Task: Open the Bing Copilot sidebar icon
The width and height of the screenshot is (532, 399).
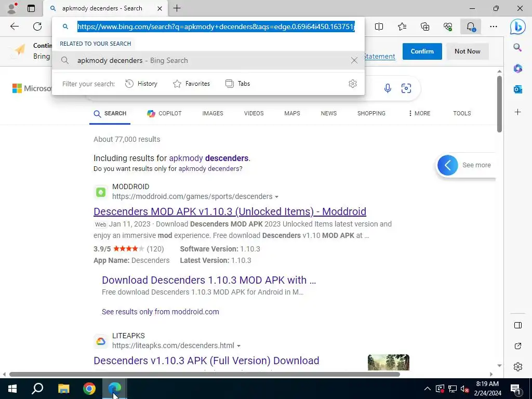Action: click(x=518, y=26)
